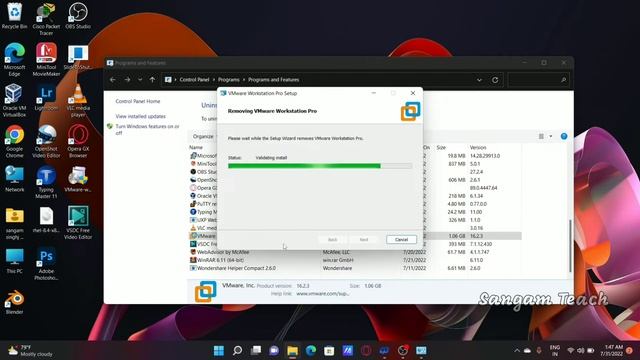
Task: Click the programs list vertical scrollbar
Action: [x=570, y=245]
